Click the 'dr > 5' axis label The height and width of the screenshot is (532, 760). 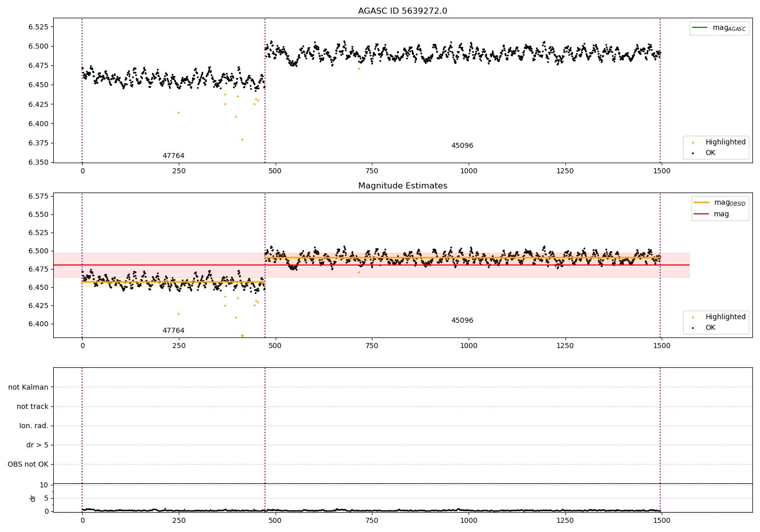[x=37, y=445]
